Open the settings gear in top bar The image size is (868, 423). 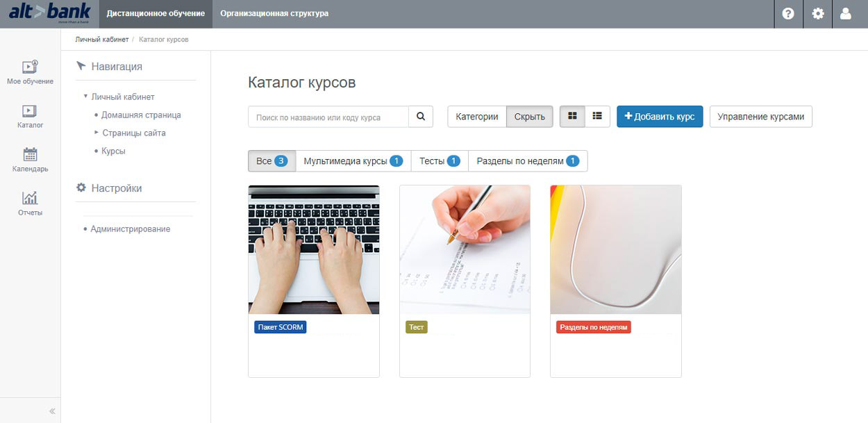pos(818,14)
